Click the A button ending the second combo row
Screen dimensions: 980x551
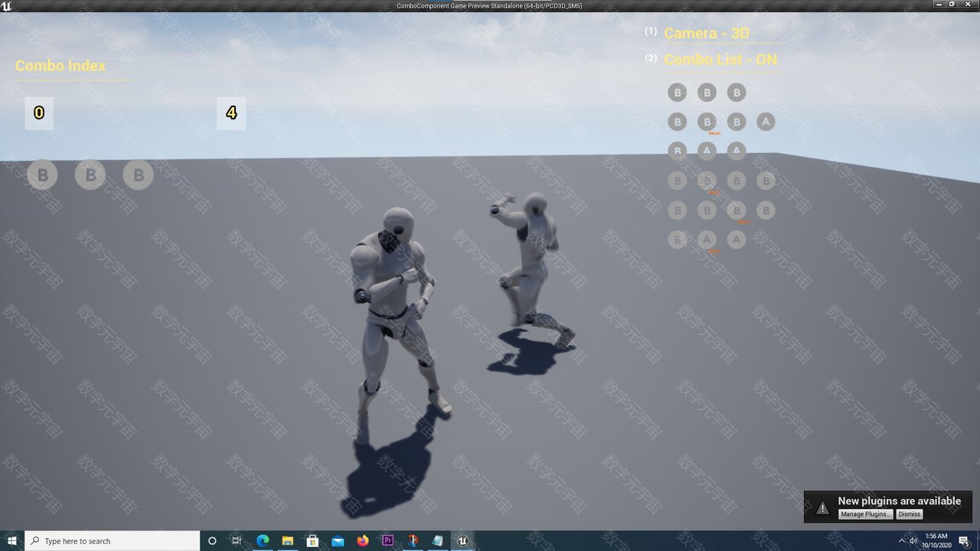coord(765,122)
